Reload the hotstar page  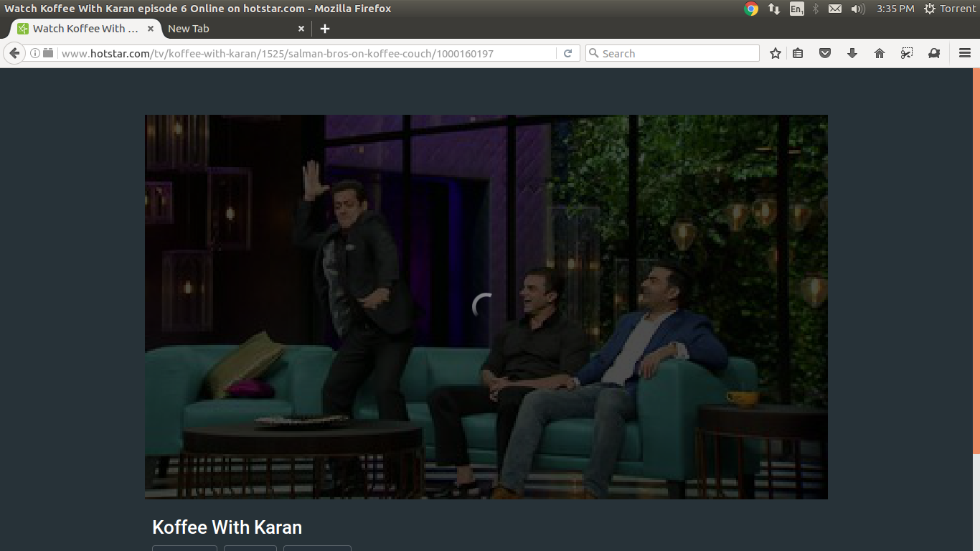pos(567,53)
